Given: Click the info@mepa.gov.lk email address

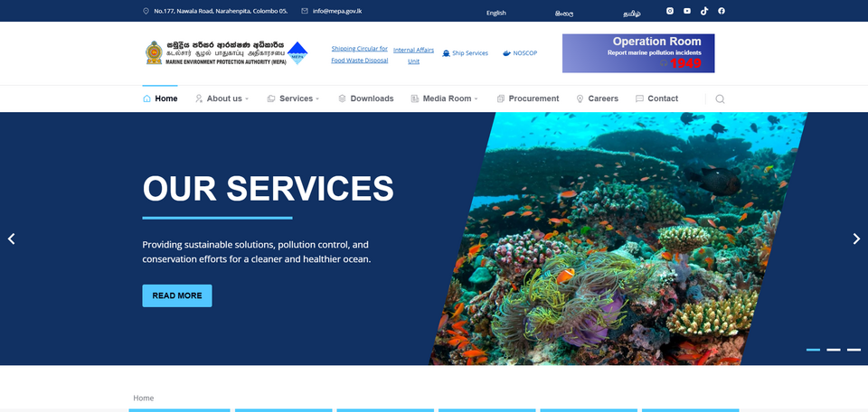Looking at the screenshot, I should [337, 11].
